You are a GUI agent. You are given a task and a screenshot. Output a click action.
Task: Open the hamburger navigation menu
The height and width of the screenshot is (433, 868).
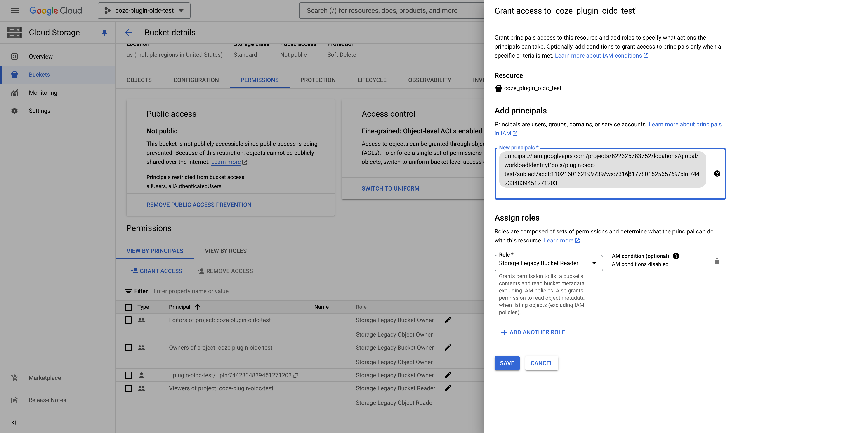point(15,10)
